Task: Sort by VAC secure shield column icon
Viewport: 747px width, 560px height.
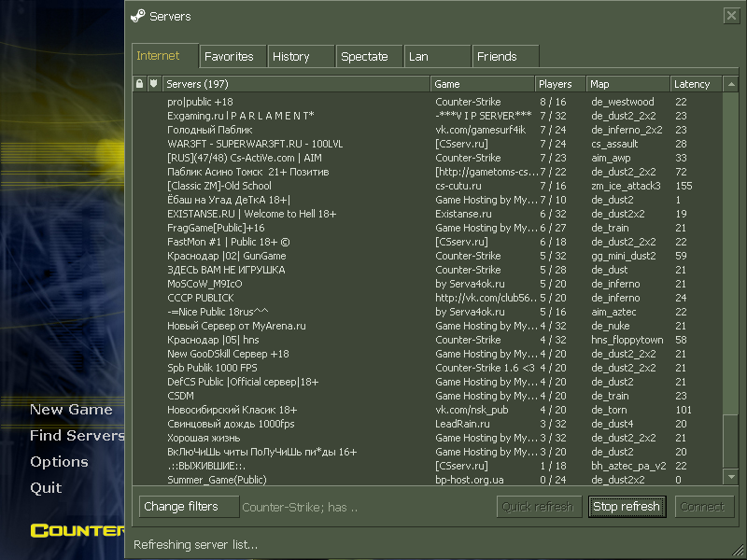Action: coord(154,84)
